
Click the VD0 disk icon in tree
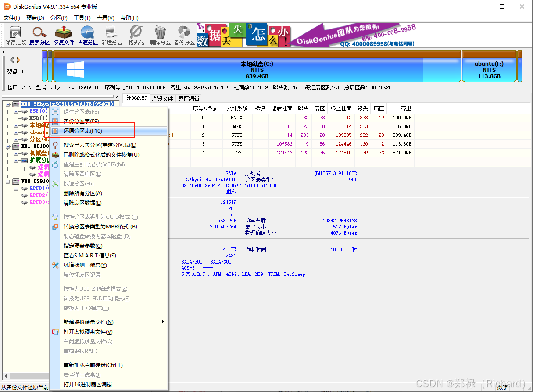coord(16,181)
